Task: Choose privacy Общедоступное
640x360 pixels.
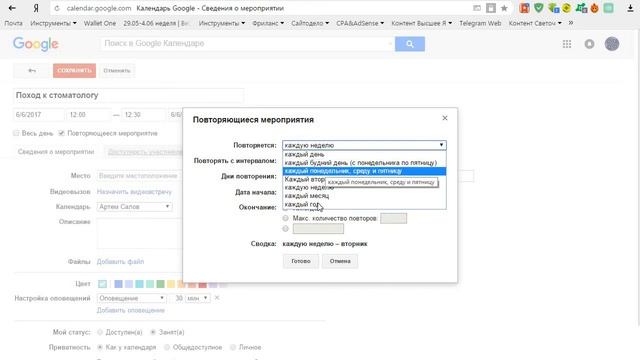Action: pyautogui.click(x=167, y=347)
